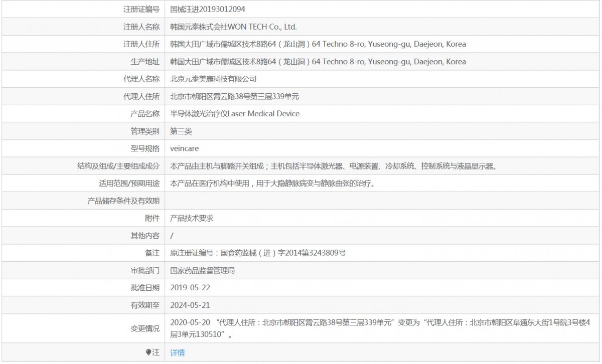Select the 注册人住所 label
Viewport: 602px width, 364px height.
141,44
